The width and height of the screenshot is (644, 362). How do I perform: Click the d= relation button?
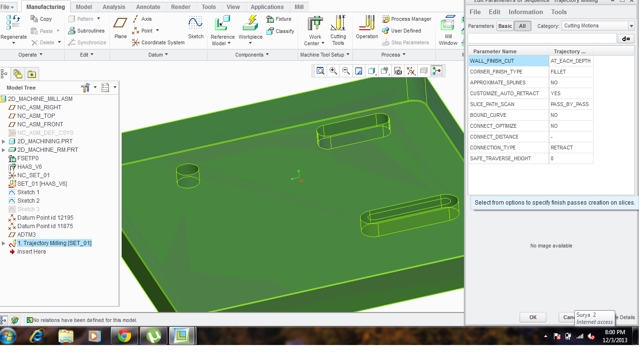(x=626, y=39)
